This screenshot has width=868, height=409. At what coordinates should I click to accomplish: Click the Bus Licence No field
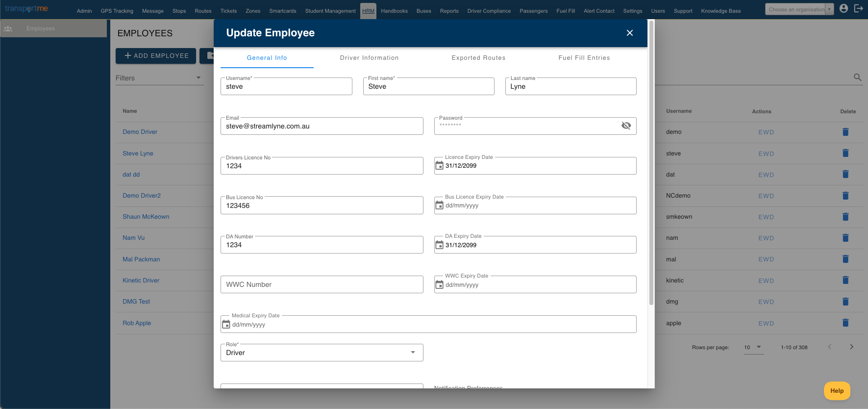point(322,205)
